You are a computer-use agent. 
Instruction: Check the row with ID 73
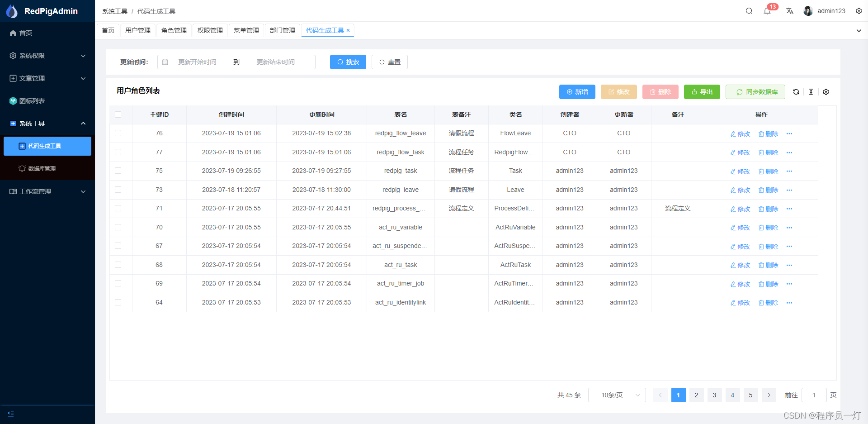(118, 190)
